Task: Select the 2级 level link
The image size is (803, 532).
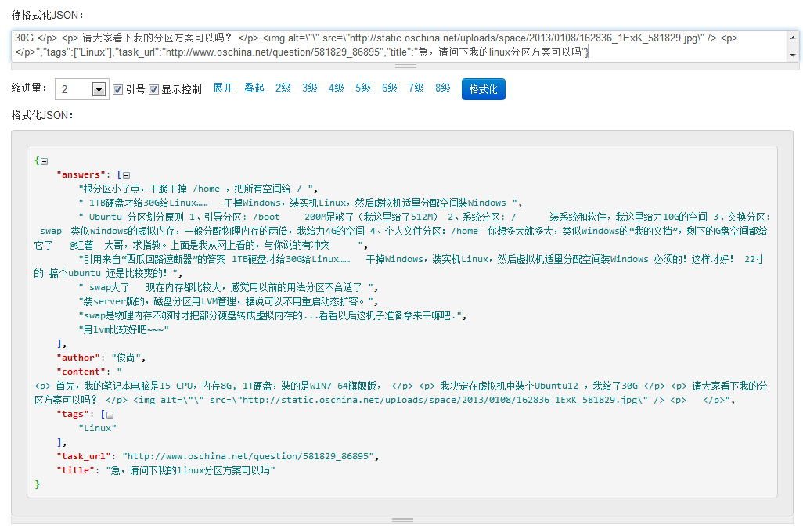Action: click(283, 88)
